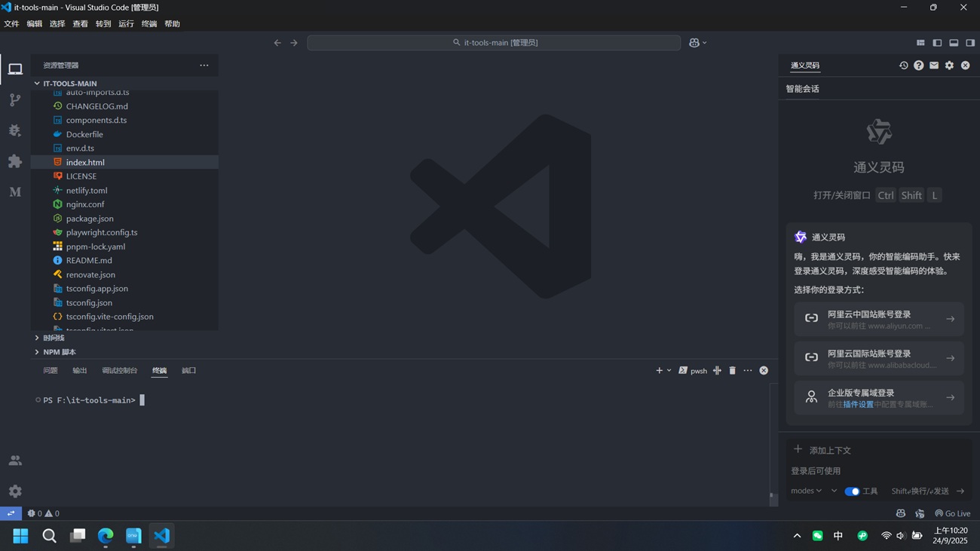Choose 阿里云中国站账号登录 login option
980x551 pixels.
878,320
